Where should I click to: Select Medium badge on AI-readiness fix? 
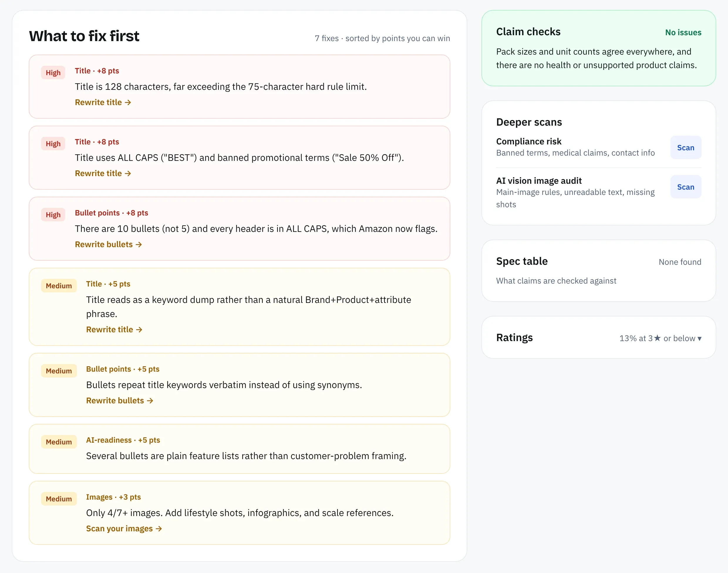point(59,442)
